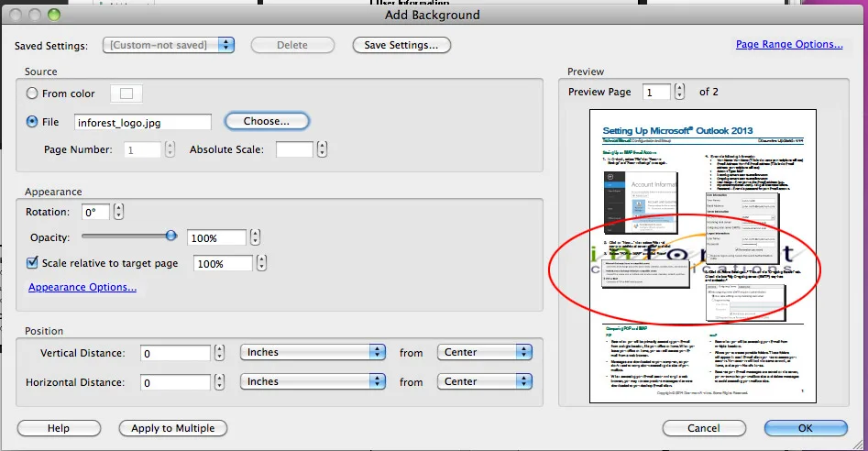Click the Rotation value field
This screenshot has height=451, width=868.
[95, 212]
